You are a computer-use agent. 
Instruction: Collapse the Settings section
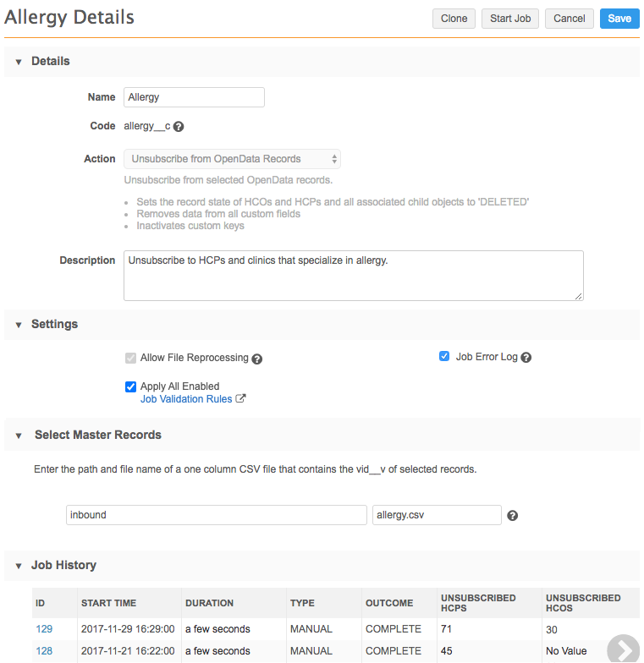19,325
